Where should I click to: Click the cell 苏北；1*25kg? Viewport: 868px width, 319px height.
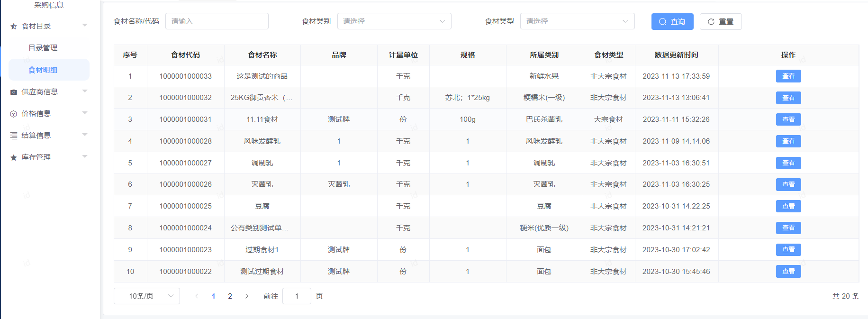(x=468, y=98)
